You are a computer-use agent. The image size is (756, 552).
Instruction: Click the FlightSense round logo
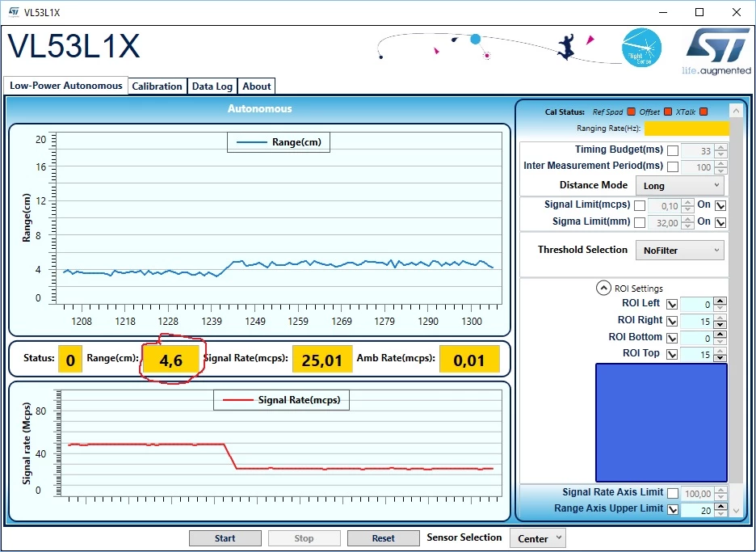[642, 48]
